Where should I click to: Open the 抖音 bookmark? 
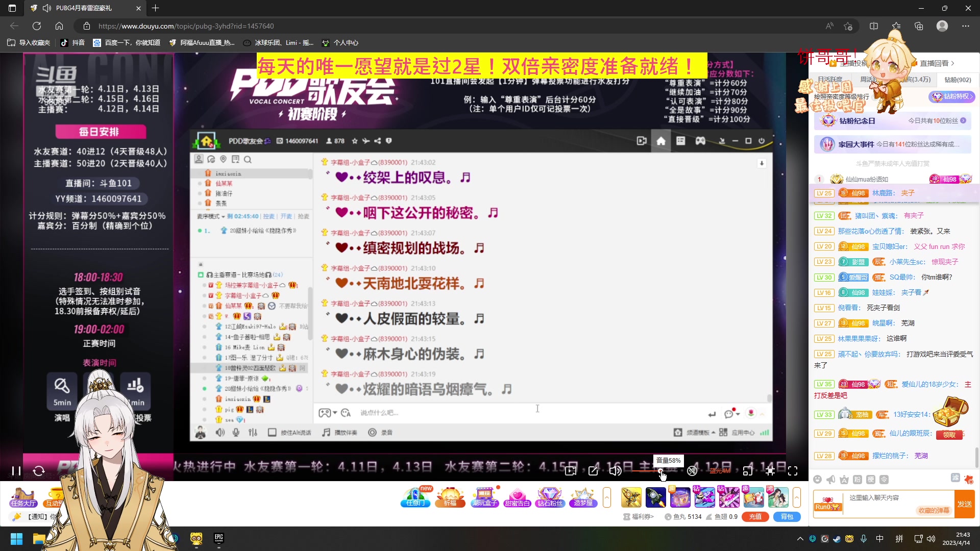(x=72, y=43)
